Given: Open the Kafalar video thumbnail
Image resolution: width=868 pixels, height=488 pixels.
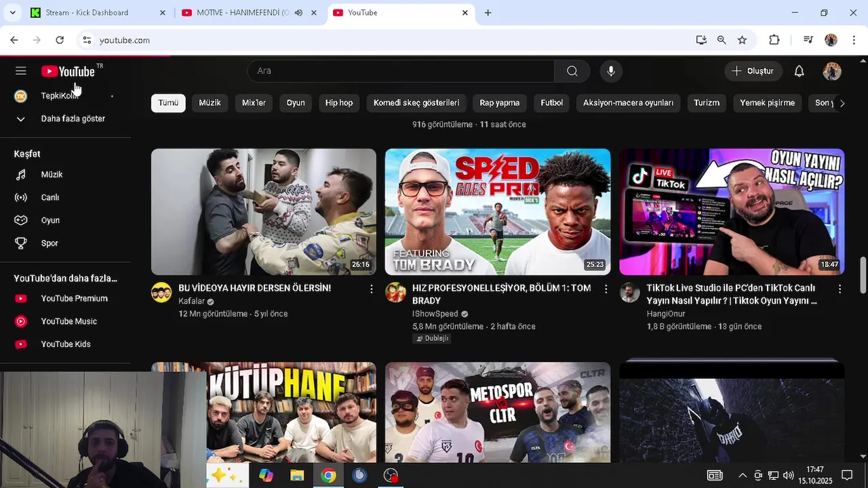Looking at the screenshot, I should pos(264,212).
